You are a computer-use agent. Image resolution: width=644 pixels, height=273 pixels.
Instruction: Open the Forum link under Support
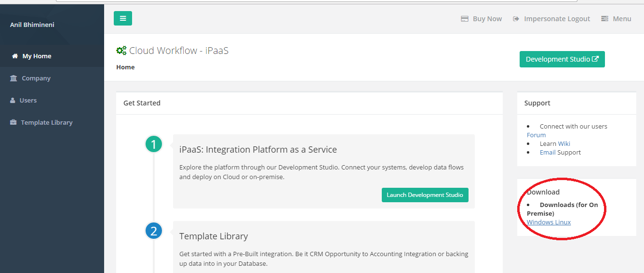[x=536, y=135]
